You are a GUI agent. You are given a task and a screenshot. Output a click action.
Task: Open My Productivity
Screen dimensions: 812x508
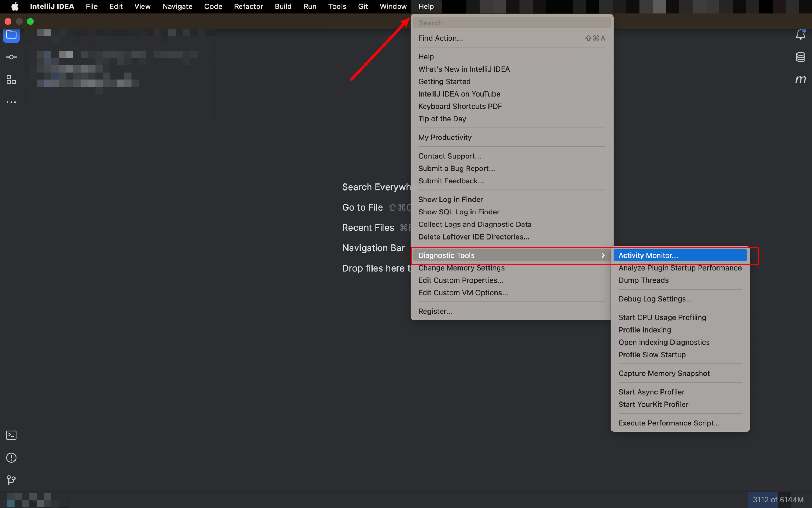pyautogui.click(x=512, y=138)
